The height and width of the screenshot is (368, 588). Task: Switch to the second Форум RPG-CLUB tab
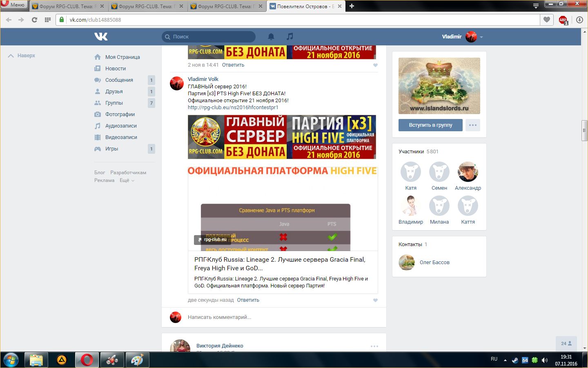tap(147, 6)
